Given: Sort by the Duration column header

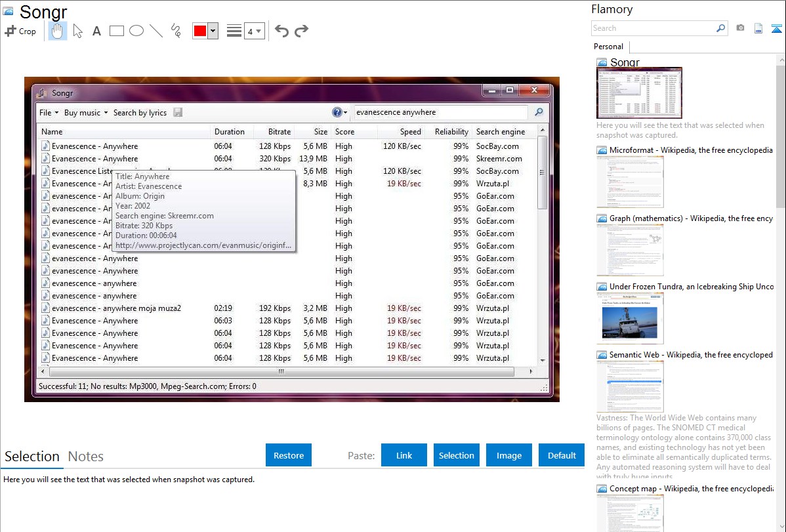Looking at the screenshot, I should click(x=232, y=131).
